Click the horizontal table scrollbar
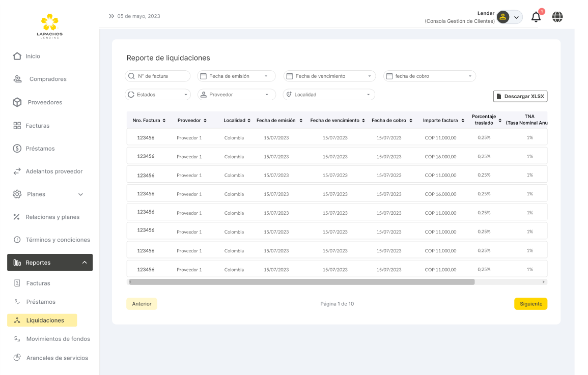The height and width of the screenshot is (375, 588). coord(301,281)
